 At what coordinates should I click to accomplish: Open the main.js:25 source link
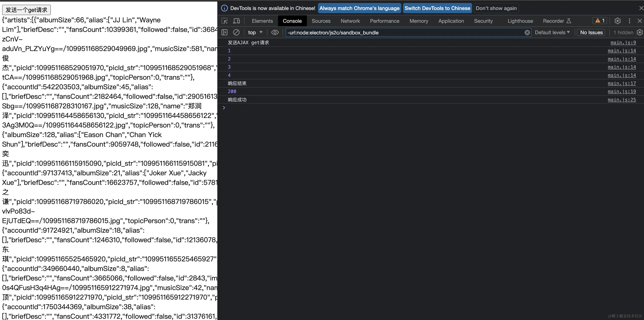pos(621,100)
